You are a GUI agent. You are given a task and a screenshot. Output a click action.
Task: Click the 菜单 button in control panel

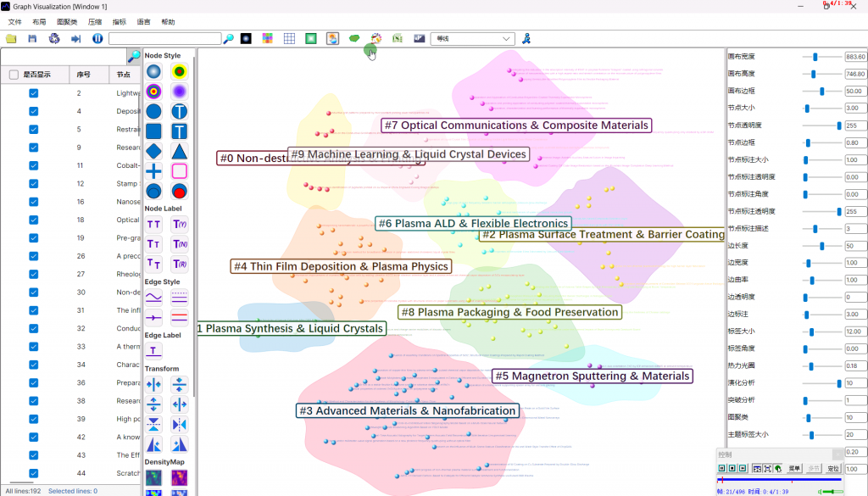coord(794,468)
